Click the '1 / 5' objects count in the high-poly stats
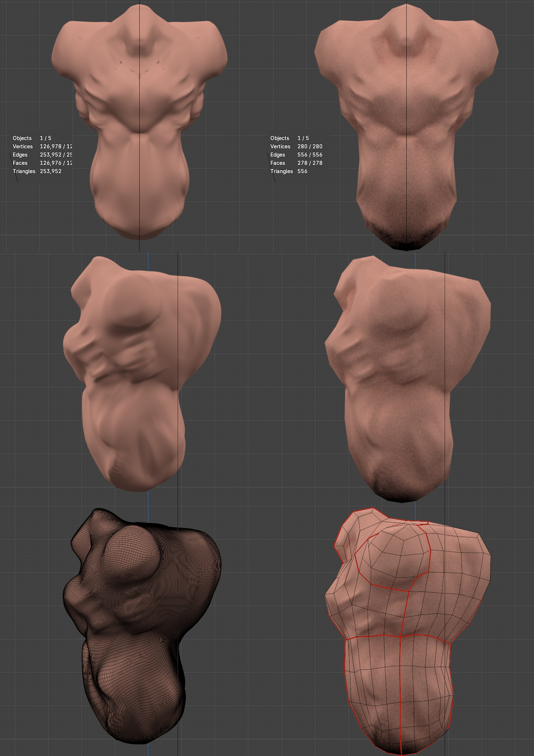 click(45, 138)
